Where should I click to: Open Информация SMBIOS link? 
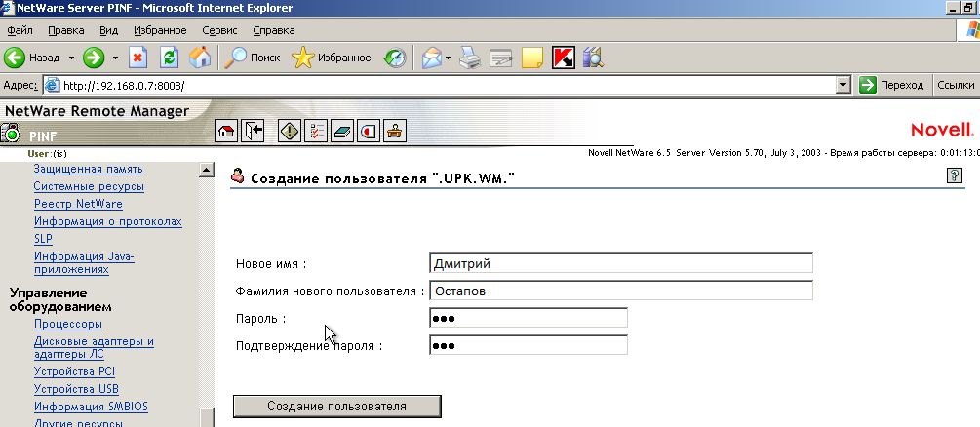point(92,407)
